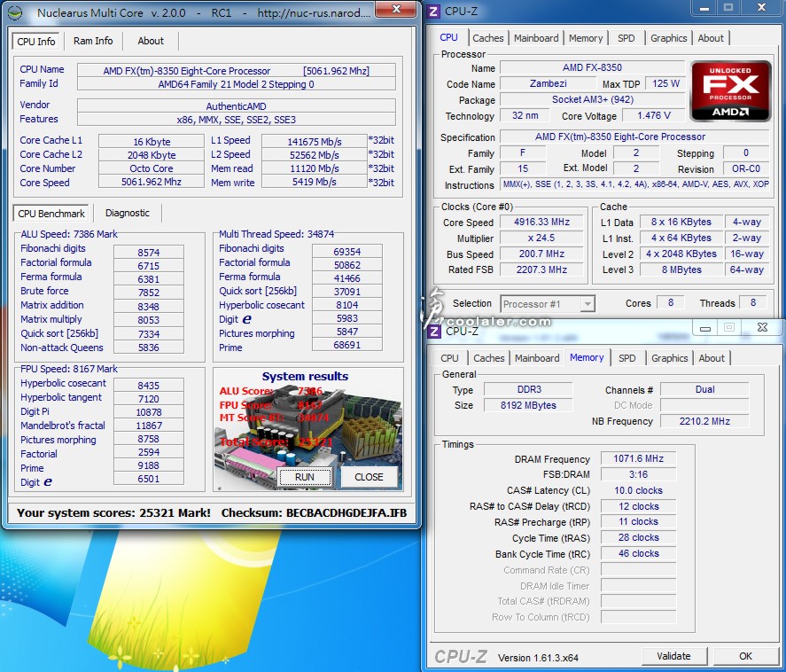Click the DRAM Frequency 1071.6 MHz value
This screenshot has width=786, height=672.
click(x=638, y=458)
